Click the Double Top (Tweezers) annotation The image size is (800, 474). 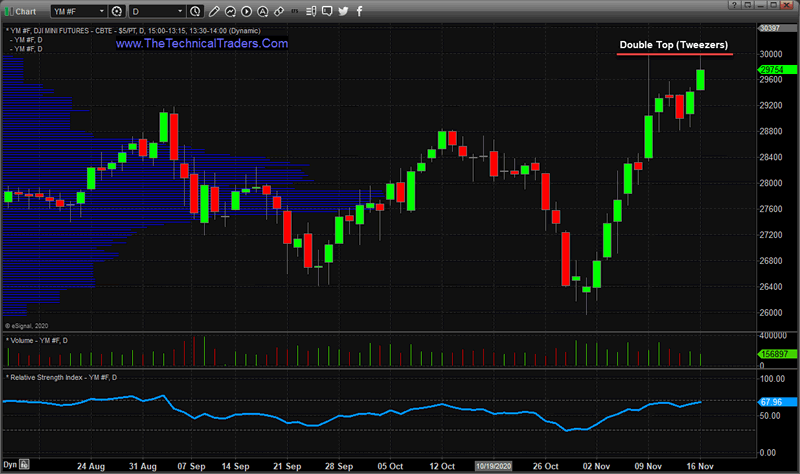(x=673, y=45)
